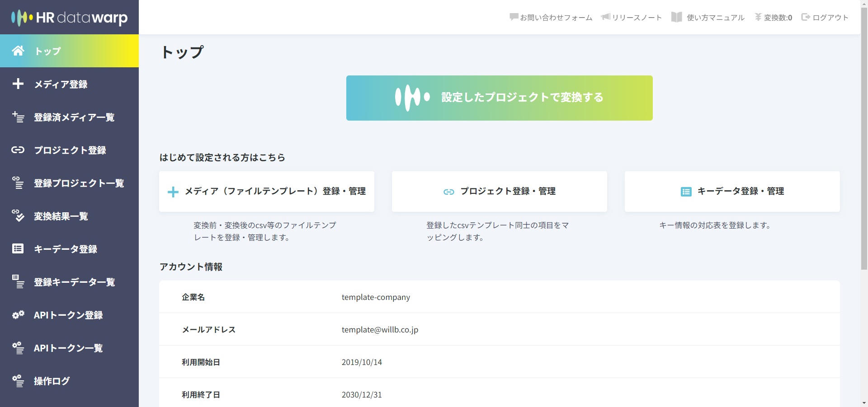Go to 登録キーデータ一覧 in sidebar

tap(69, 282)
